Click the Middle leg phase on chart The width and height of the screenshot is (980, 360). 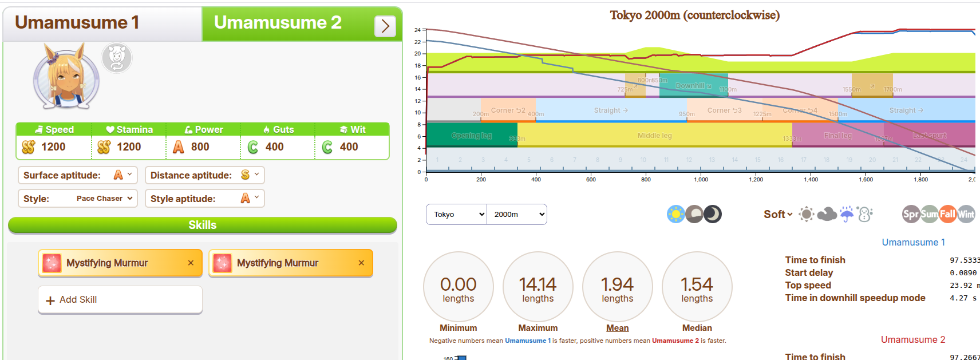tap(655, 135)
